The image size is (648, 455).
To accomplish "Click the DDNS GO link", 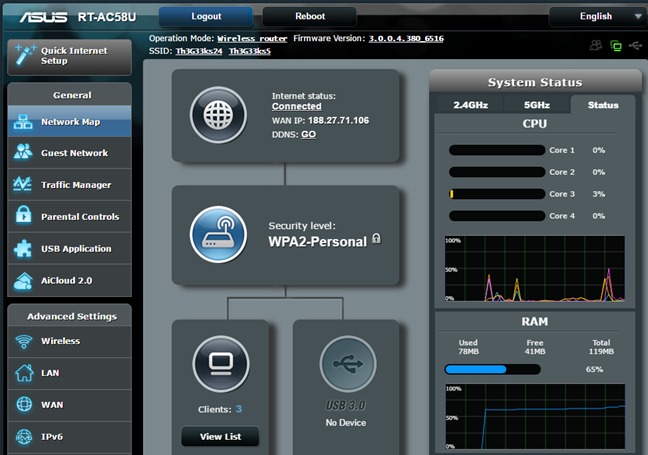I will 308,135.
